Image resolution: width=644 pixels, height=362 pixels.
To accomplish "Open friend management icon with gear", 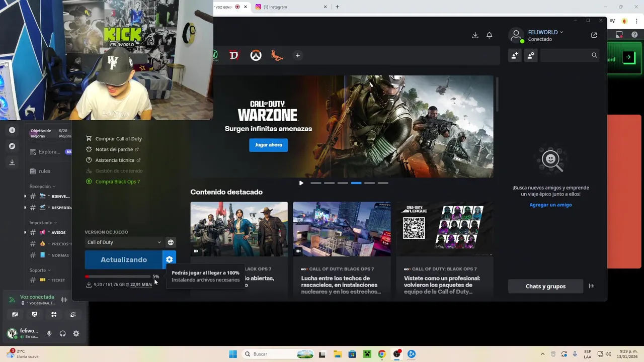I will point(531,55).
